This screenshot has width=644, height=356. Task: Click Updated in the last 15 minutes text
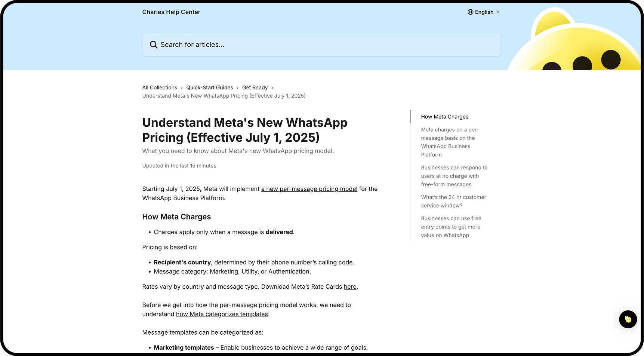[179, 166]
